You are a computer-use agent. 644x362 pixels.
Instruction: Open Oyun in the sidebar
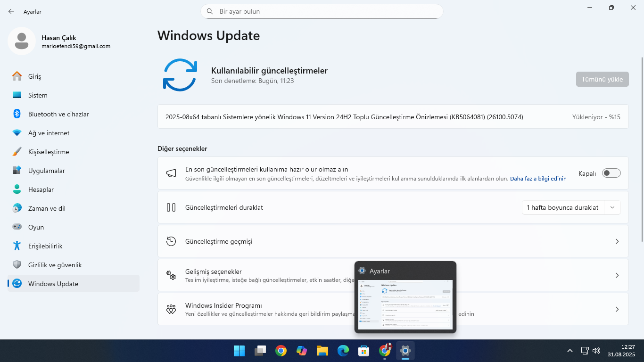tap(74, 227)
